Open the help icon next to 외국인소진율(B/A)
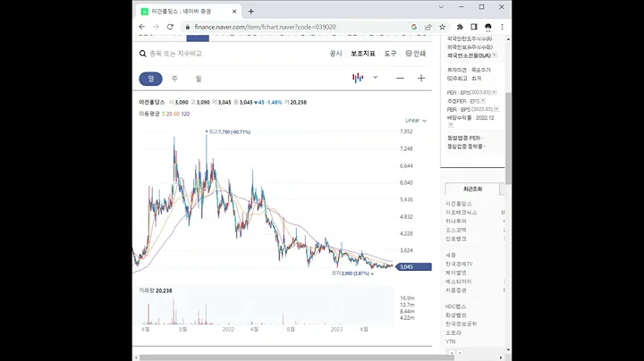This screenshot has height=361, width=644. coord(495,55)
